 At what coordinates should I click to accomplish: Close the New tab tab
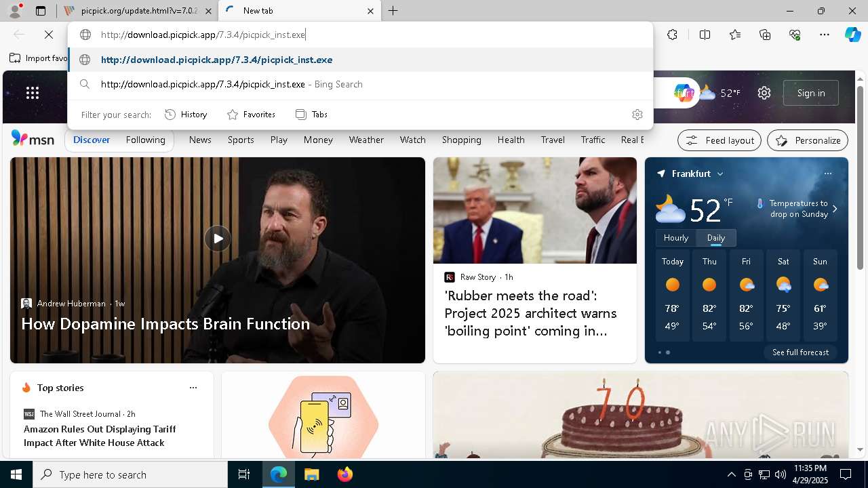point(370,11)
